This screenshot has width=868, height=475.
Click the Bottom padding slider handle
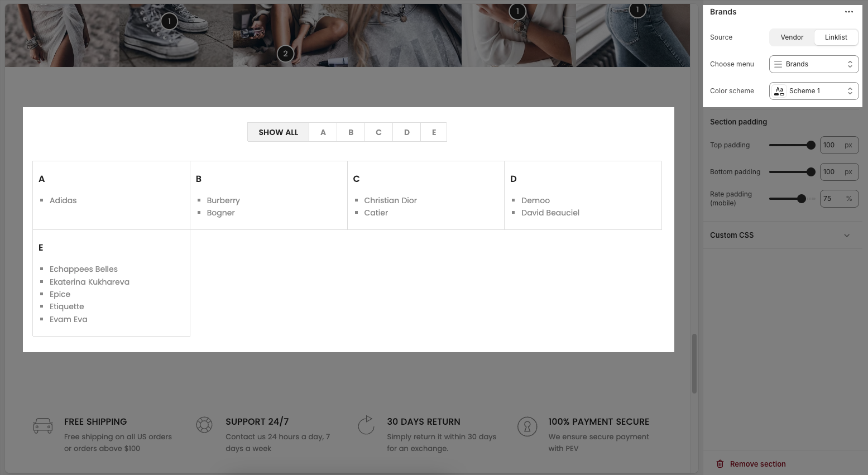tap(811, 172)
